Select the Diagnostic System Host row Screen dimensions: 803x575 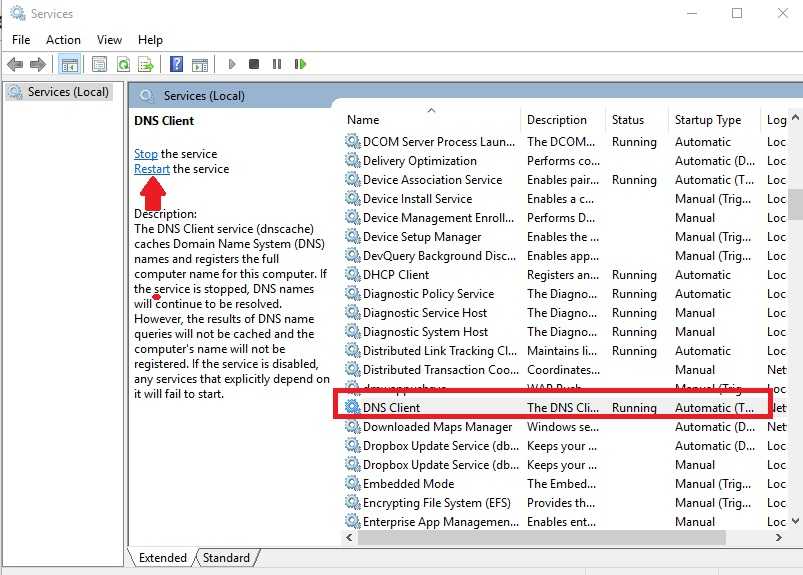(x=426, y=331)
